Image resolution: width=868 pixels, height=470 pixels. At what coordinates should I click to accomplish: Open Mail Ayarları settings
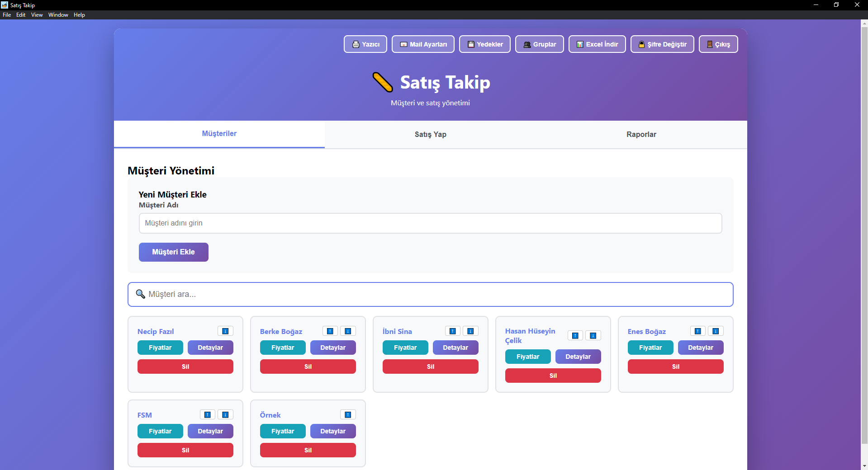[423, 44]
